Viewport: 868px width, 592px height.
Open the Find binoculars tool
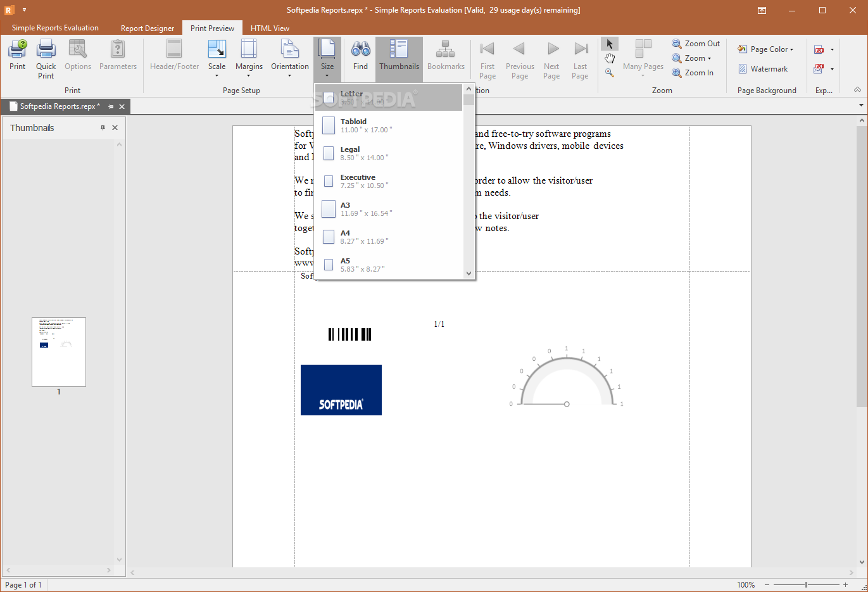[360, 49]
